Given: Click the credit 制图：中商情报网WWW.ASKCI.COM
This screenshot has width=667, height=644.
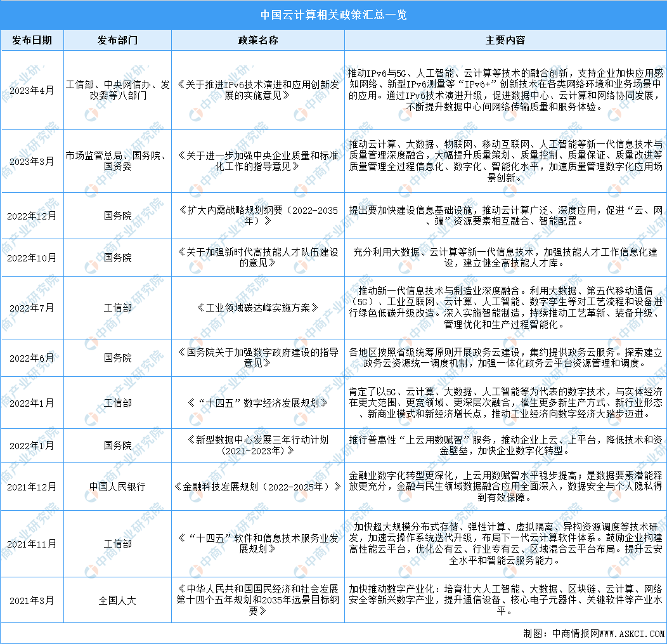Looking at the screenshot, I should pyautogui.click(x=594, y=633).
